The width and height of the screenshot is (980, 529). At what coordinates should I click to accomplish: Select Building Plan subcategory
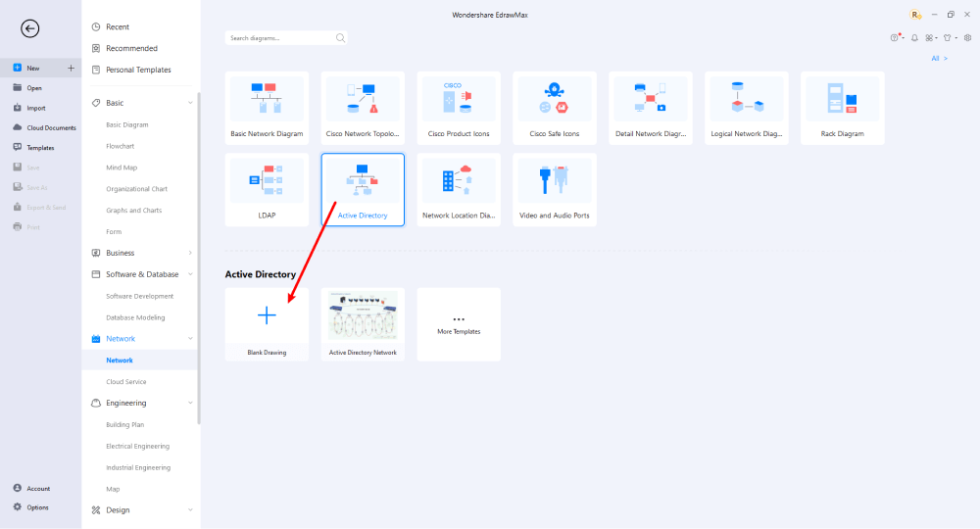click(x=125, y=425)
